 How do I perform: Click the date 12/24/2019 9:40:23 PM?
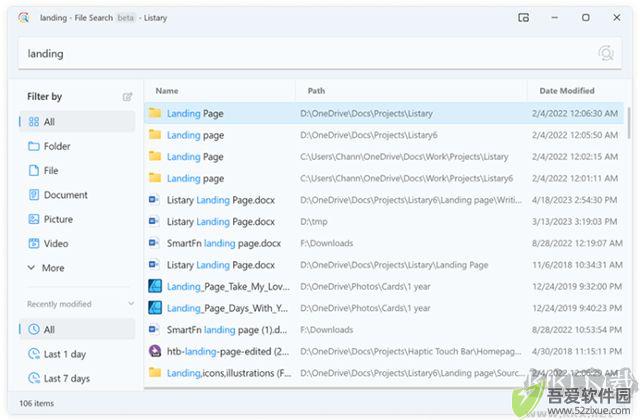coord(577,308)
